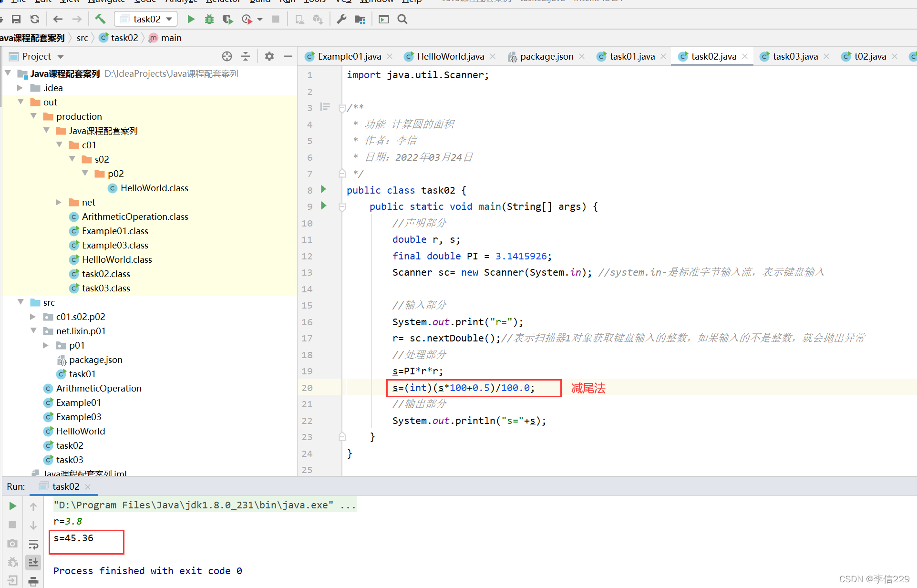917x588 pixels.
Task: Navigate back with left arrow icon
Action: click(x=58, y=19)
